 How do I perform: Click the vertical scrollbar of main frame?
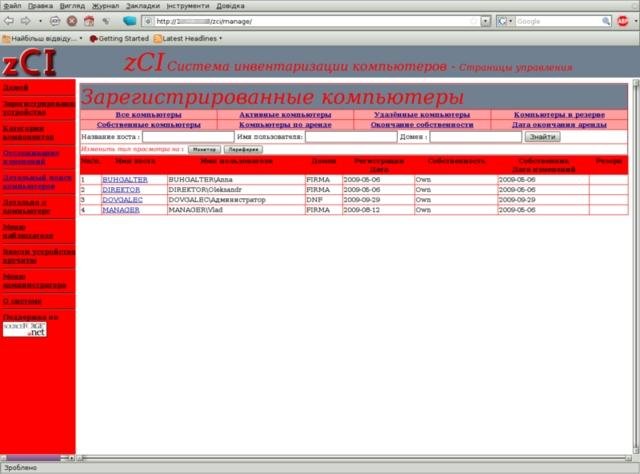tap(636, 267)
